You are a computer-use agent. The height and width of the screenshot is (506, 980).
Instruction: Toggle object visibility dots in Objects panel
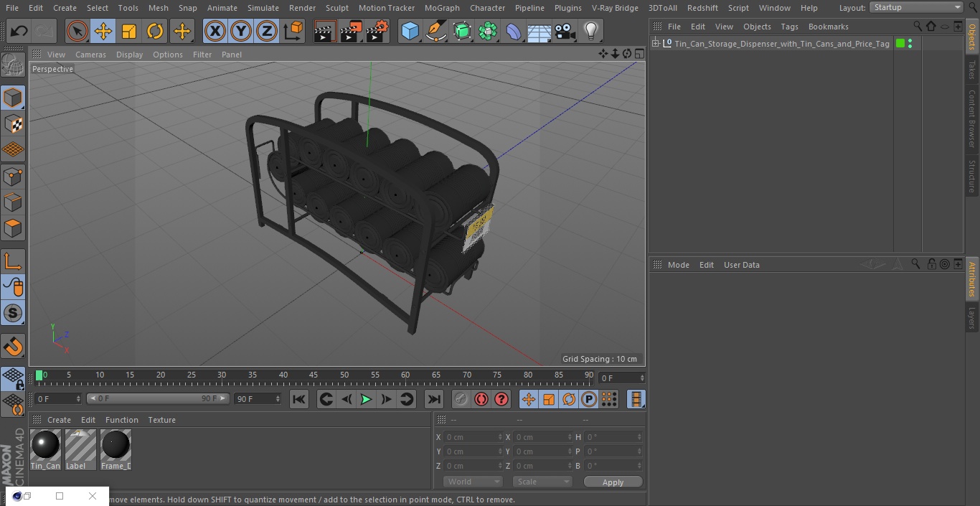tap(910, 44)
